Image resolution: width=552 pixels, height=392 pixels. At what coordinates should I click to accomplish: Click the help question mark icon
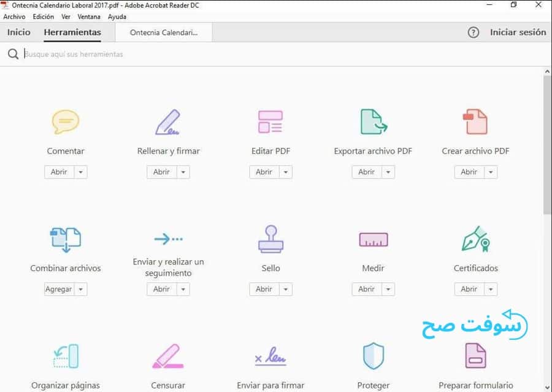pyautogui.click(x=473, y=33)
